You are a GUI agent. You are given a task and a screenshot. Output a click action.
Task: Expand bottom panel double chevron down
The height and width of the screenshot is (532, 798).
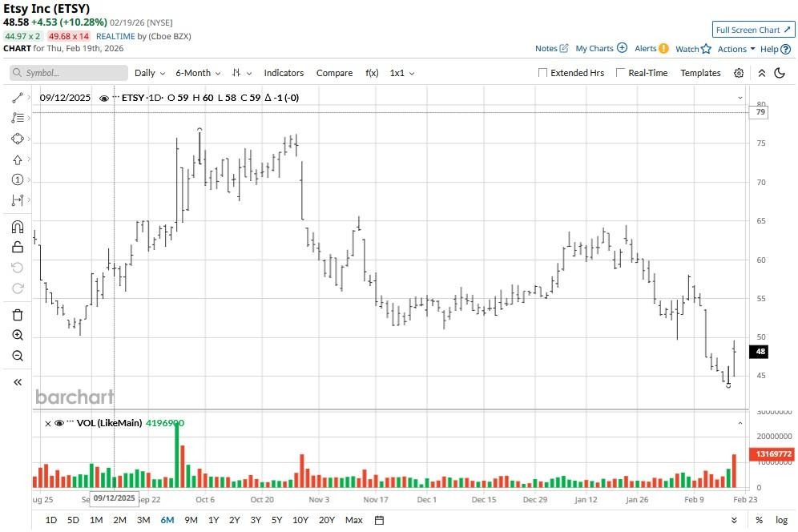734,520
